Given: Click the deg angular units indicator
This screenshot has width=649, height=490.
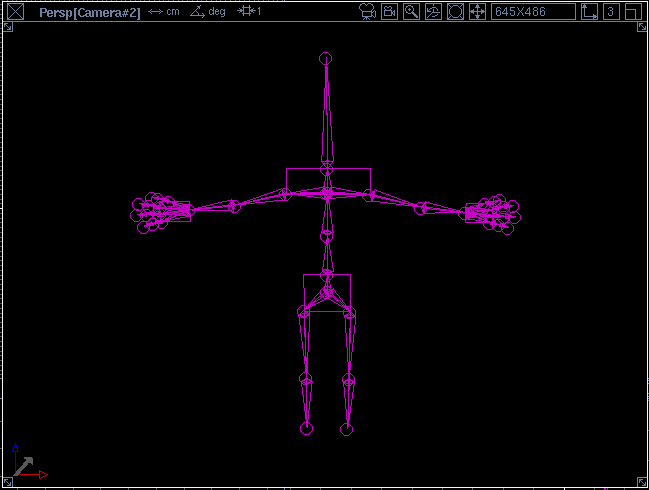Looking at the screenshot, I should (208, 12).
